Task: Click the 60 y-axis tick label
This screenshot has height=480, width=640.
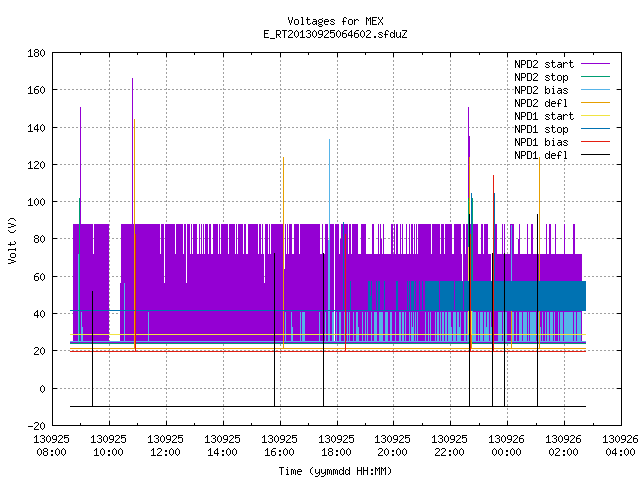Action: pos(39,277)
